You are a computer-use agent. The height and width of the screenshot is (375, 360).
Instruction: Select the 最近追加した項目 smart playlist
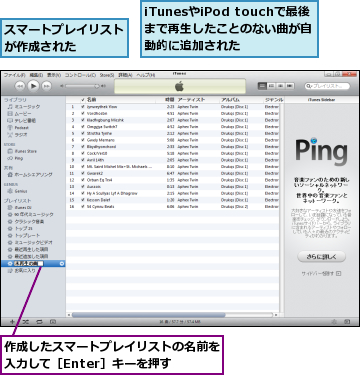28,257
